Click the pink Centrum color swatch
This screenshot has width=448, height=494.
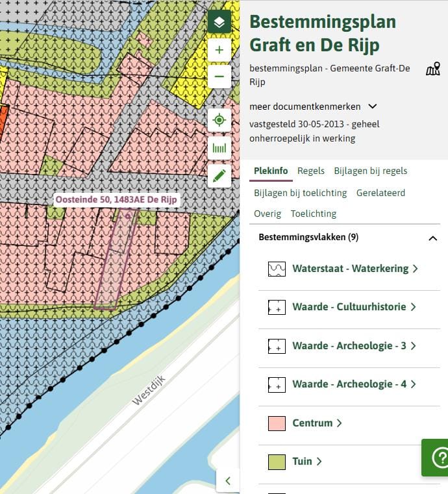pos(277,423)
